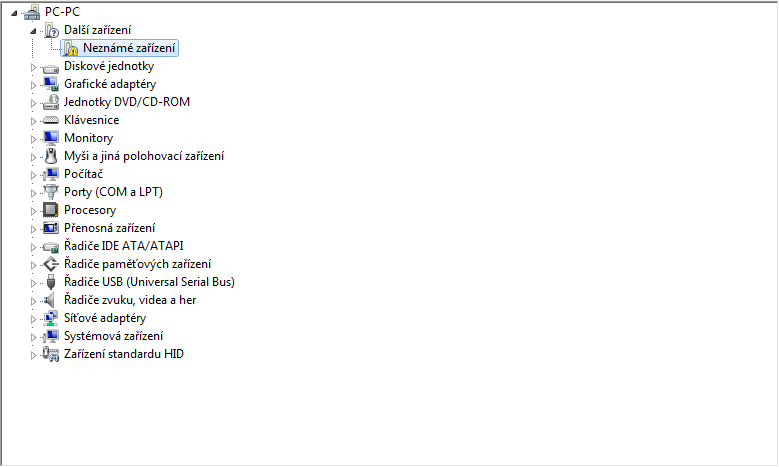
Task: Select Zařízení standardu HID entry
Action: [124, 354]
